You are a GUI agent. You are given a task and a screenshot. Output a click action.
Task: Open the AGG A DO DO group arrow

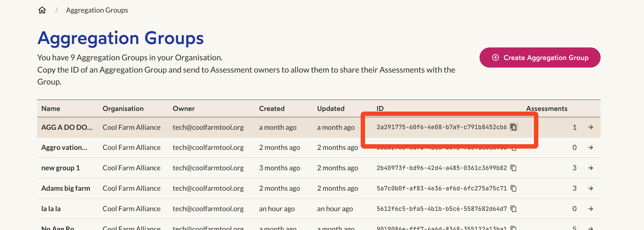pyautogui.click(x=591, y=127)
